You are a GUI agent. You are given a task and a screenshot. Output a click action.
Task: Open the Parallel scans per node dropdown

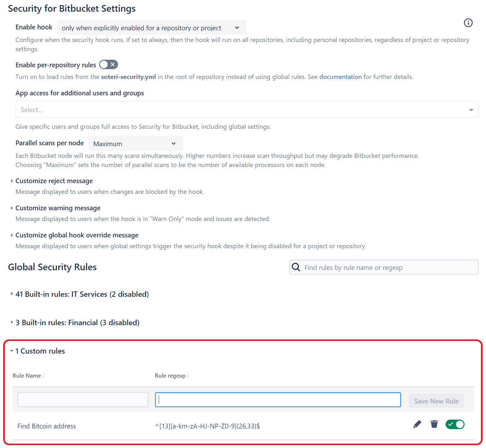click(136, 144)
